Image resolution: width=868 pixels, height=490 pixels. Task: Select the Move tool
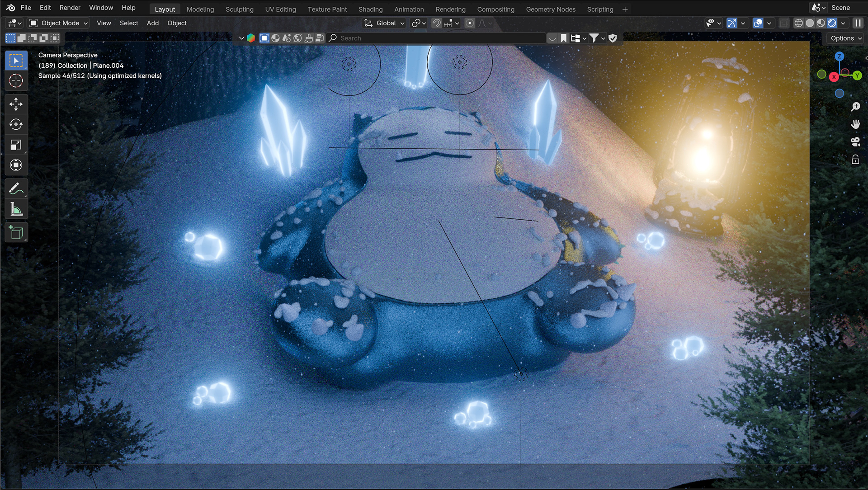click(x=16, y=104)
